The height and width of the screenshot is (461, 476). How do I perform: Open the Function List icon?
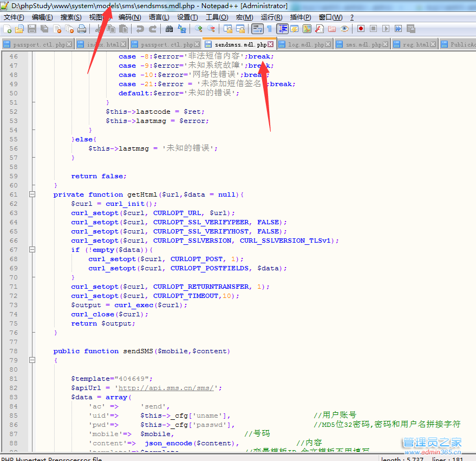[x=319, y=29]
